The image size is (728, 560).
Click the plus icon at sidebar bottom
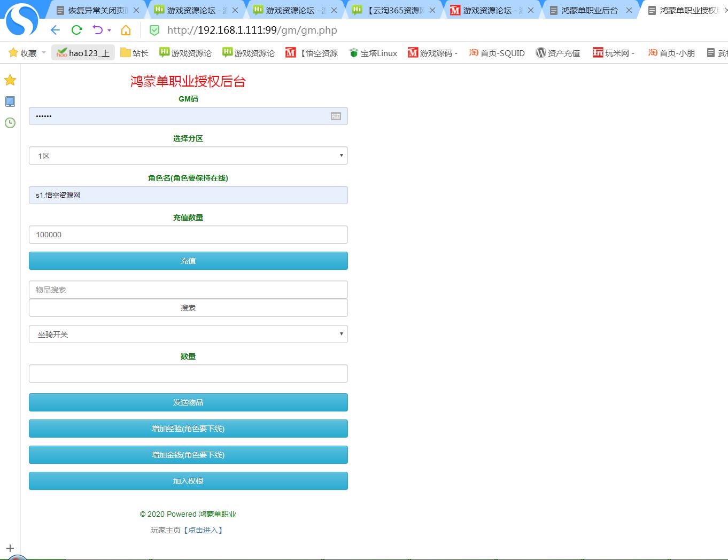pyautogui.click(x=10, y=548)
